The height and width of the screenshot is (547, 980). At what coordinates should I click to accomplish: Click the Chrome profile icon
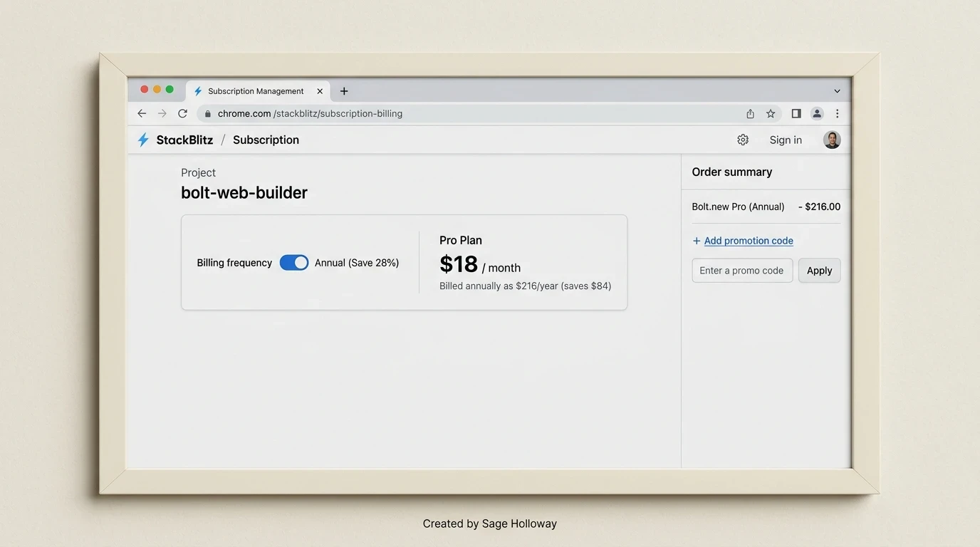(817, 113)
